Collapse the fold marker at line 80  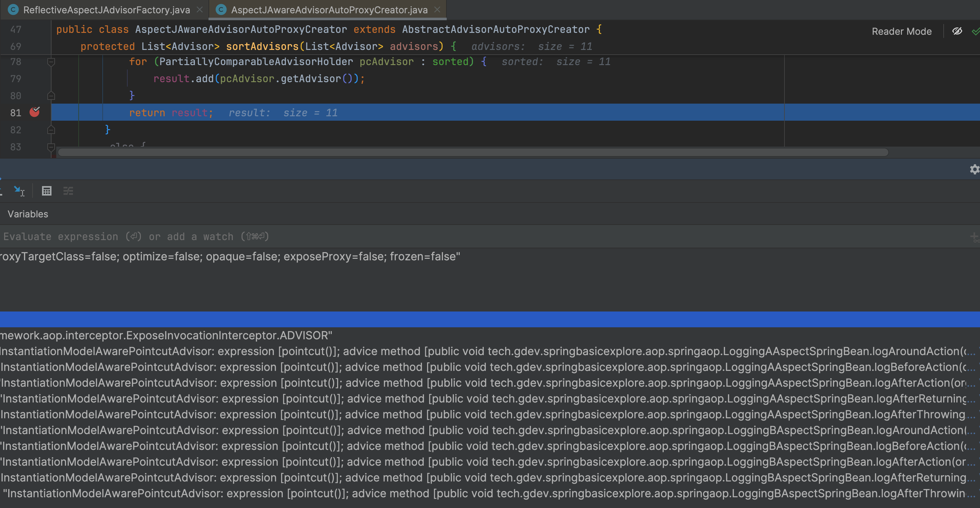(x=51, y=95)
